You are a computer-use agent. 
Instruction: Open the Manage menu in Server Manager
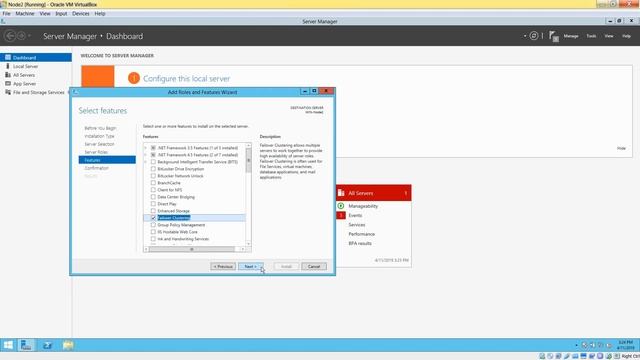571,36
